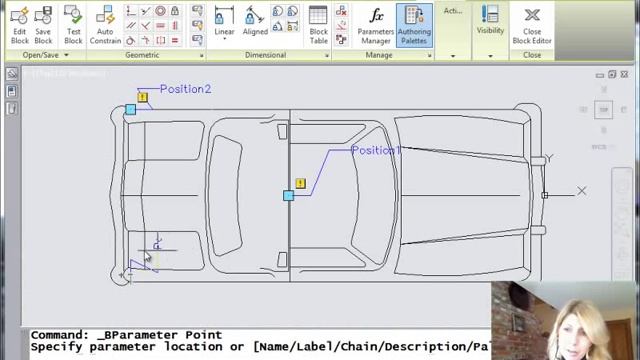The image size is (640, 360).
Task: Select the Linear dimensional constraint
Action: (x=224, y=20)
